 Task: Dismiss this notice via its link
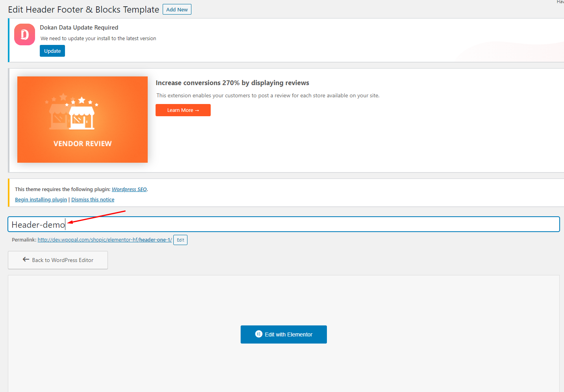[x=93, y=200]
